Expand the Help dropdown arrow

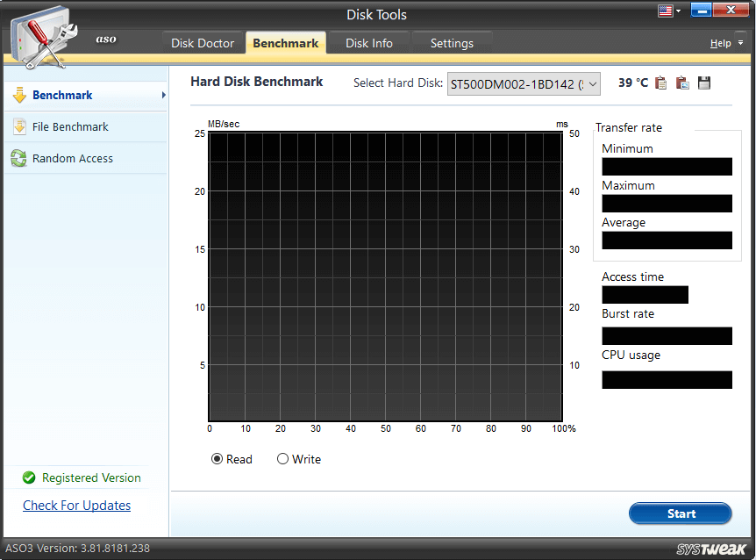coord(740,43)
